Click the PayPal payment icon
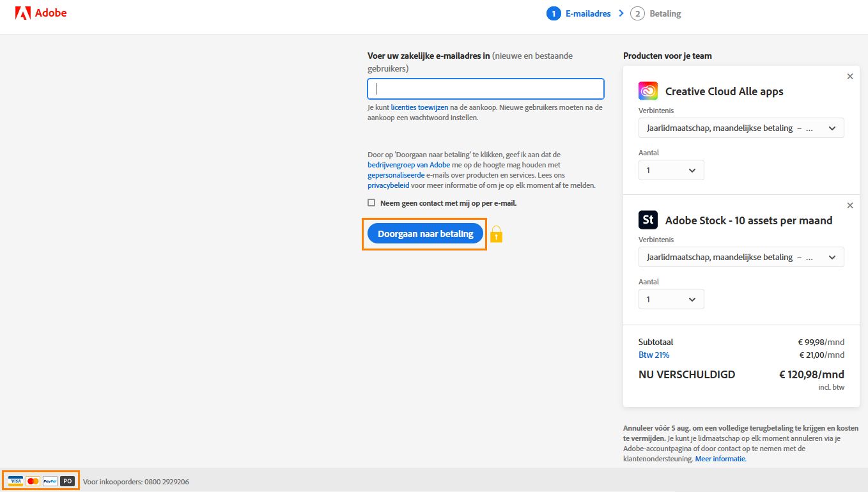This screenshot has height=492, width=868. (50, 481)
